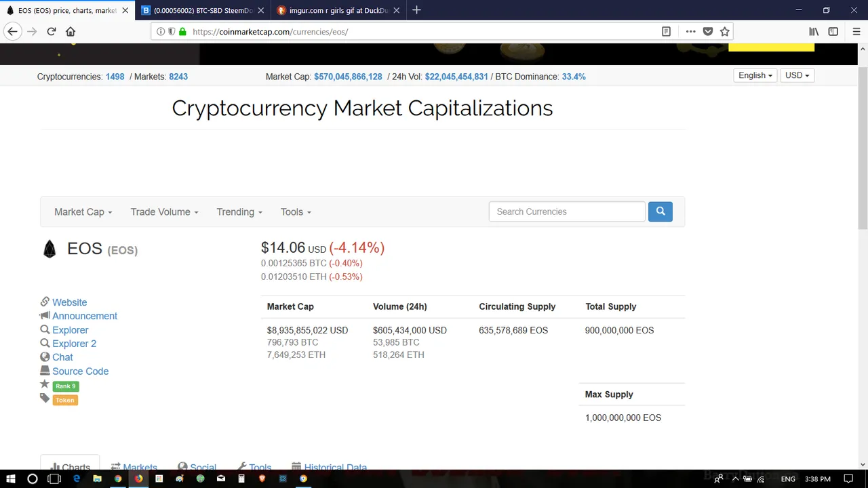
Task: Open File Explorer from taskbar
Action: point(97,479)
